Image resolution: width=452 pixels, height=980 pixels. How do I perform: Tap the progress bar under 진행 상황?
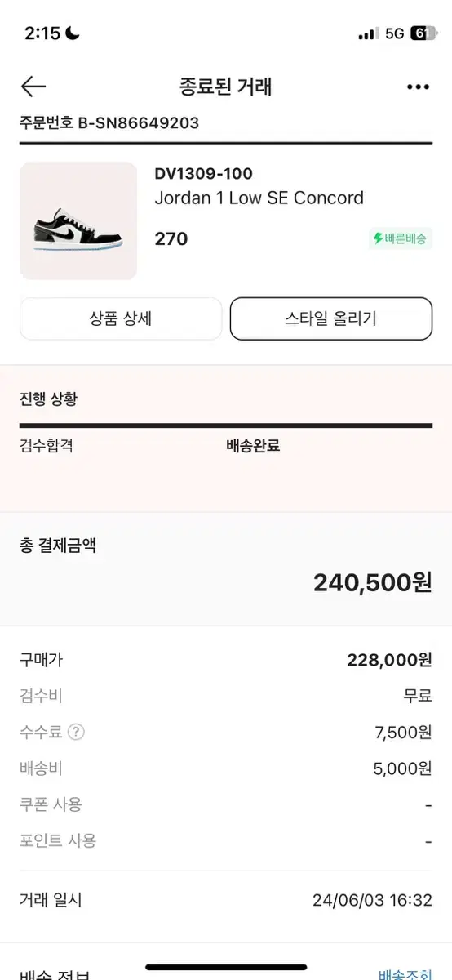(226, 425)
